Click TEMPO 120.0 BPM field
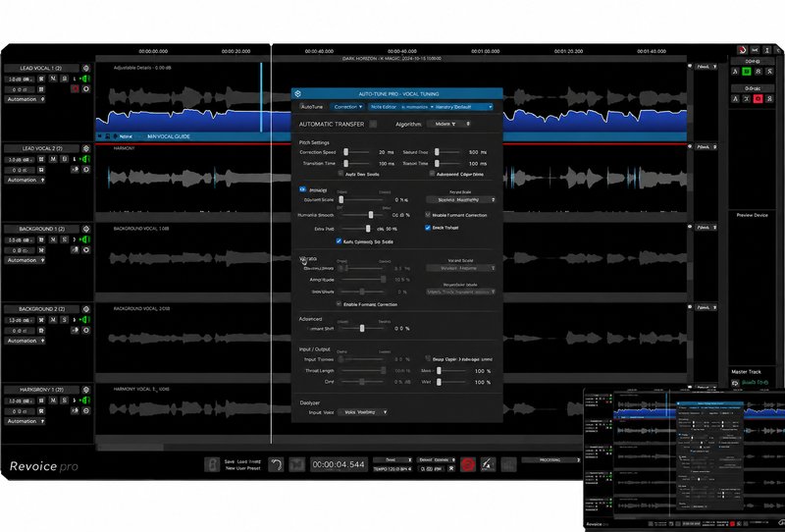785x532 pixels. (392, 469)
